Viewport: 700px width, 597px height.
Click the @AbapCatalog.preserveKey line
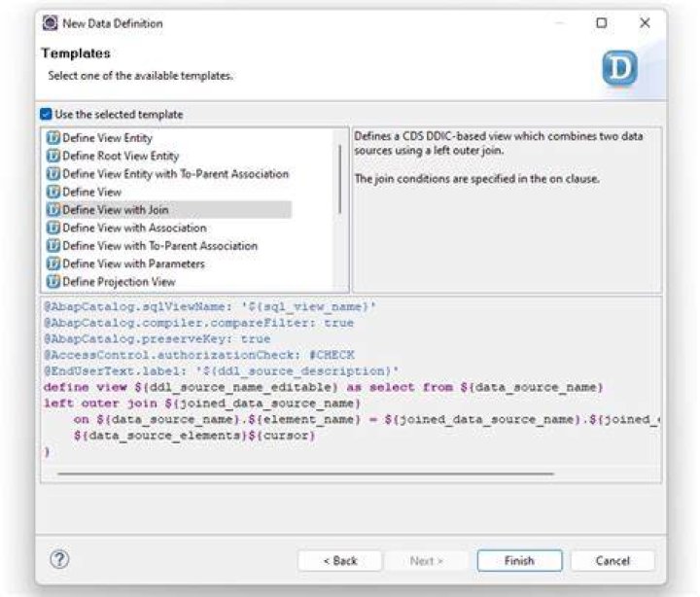coord(157,339)
